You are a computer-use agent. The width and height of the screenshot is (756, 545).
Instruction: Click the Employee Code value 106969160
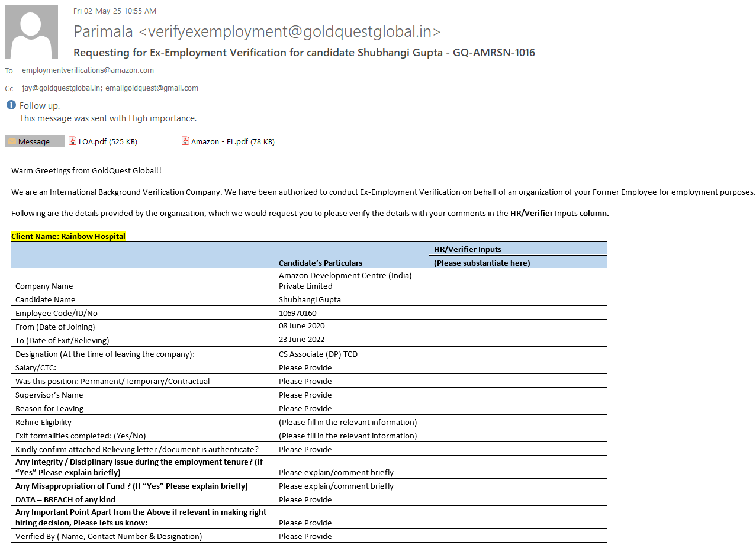tap(298, 313)
